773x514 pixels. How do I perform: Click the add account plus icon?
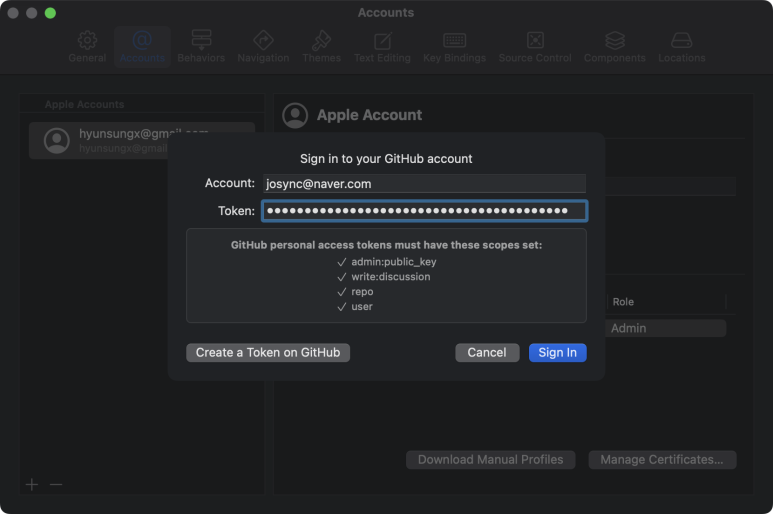point(32,484)
